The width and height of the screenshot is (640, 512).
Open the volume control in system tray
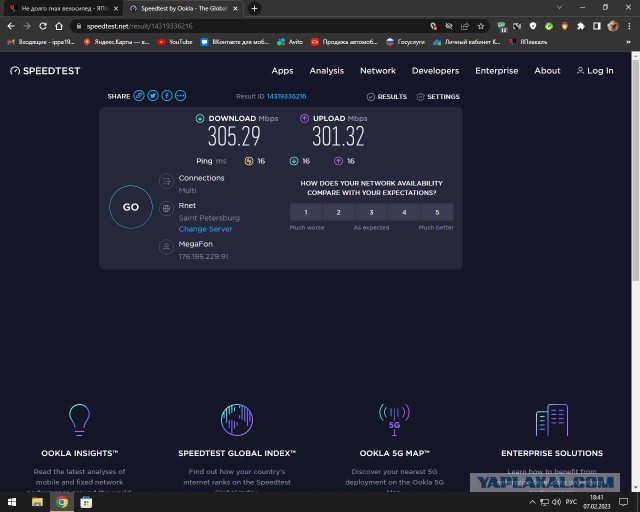556,502
